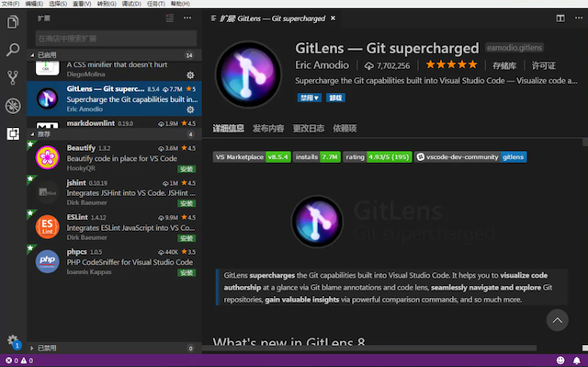Open the 禁用 disable dropdown button
This screenshot has width=588, height=367.
(x=309, y=97)
